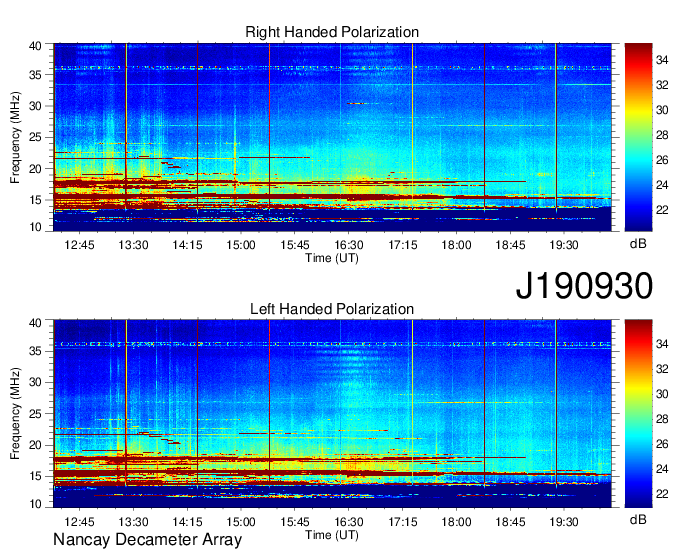This screenshot has height=552, width=680.
Task: Click the 14:15 tick of Left Handed plot
Action: 187,522
